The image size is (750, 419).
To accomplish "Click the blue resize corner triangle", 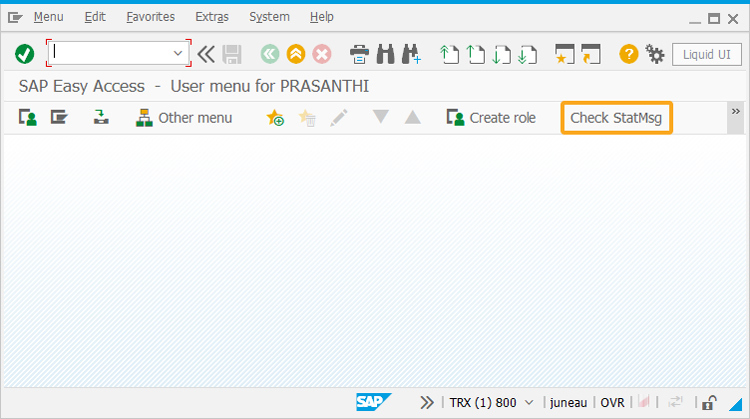I will point(736,405).
